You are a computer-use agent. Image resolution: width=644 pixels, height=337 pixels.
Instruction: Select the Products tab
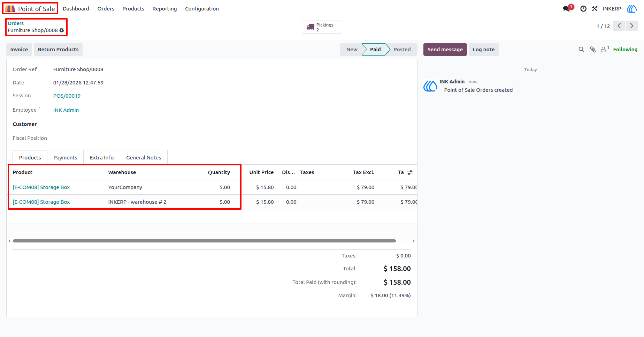pos(30,158)
